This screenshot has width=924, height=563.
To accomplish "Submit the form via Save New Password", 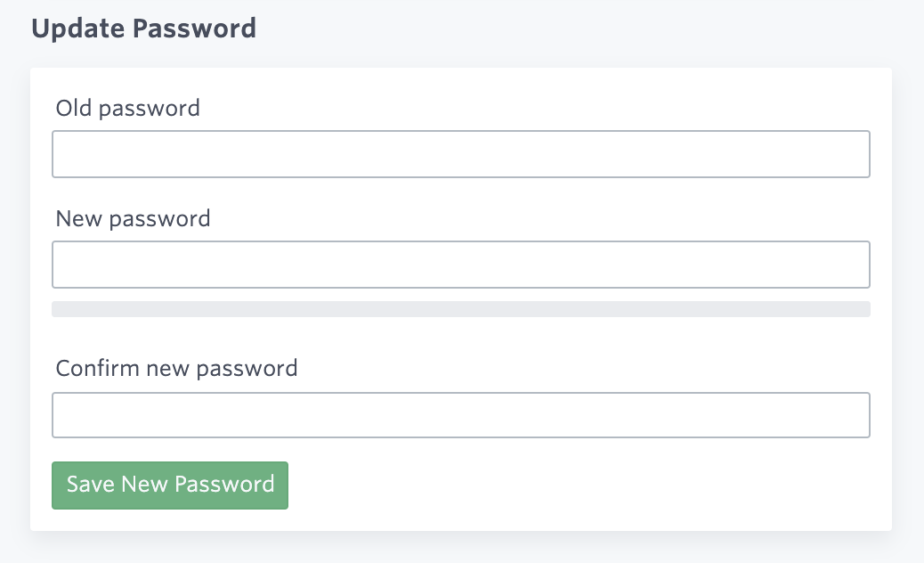I will [x=169, y=485].
